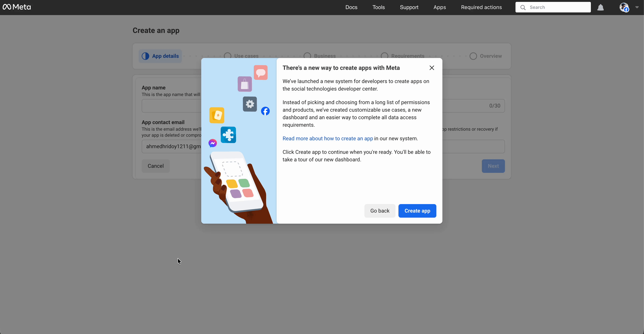644x334 pixels.
Task: Select the App details step indicator
Action: [160, 56]
